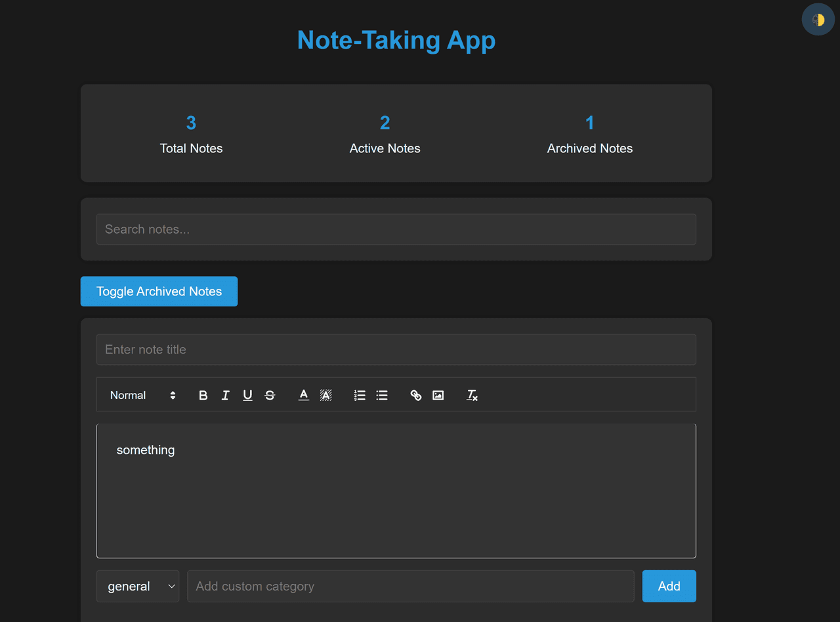The image size is (840, 622).
Task: Click into the editor containing 'something'
Action: coord(396,491)
